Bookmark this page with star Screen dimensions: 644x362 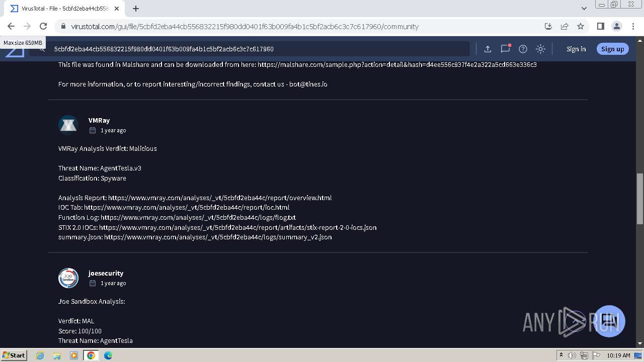(x=581, y=26)
